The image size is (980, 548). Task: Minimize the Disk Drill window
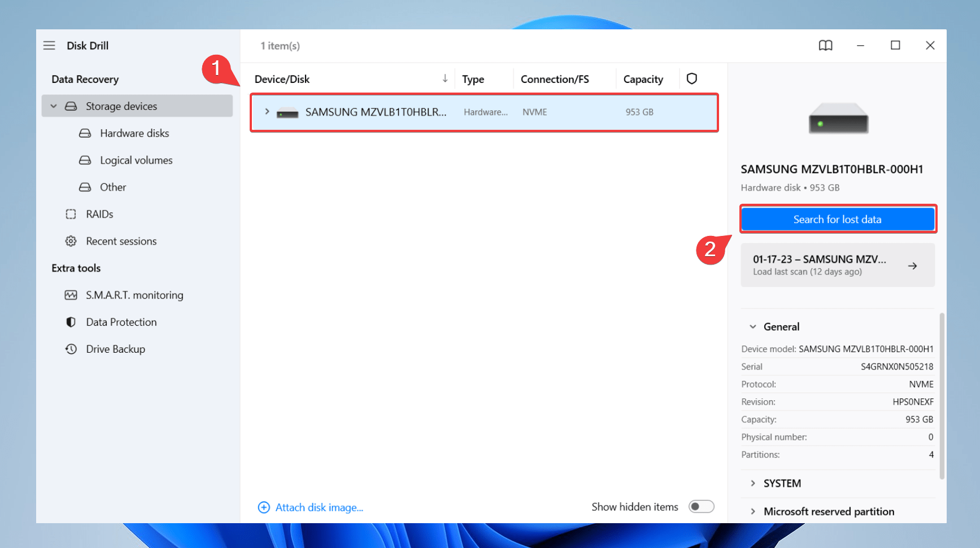click(860, 45)
